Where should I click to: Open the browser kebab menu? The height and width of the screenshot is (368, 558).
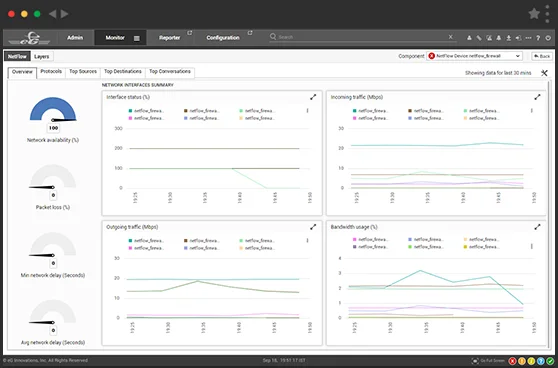[548, 14]
